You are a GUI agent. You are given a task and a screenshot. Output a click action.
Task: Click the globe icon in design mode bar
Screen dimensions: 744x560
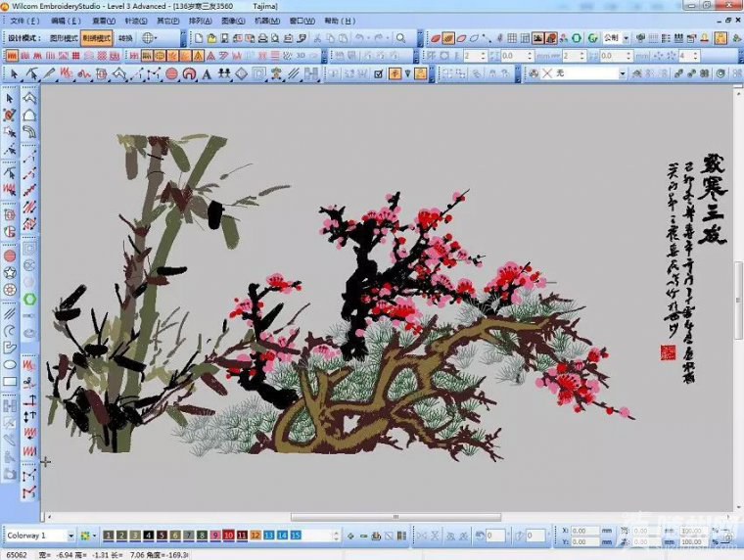click(x=148, y=38)
